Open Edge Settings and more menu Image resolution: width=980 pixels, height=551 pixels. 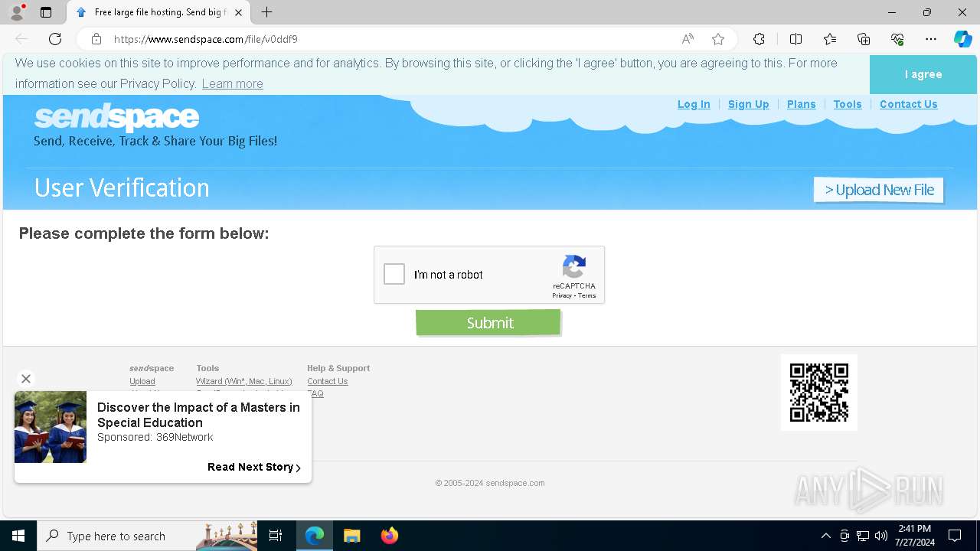(931, 39)
